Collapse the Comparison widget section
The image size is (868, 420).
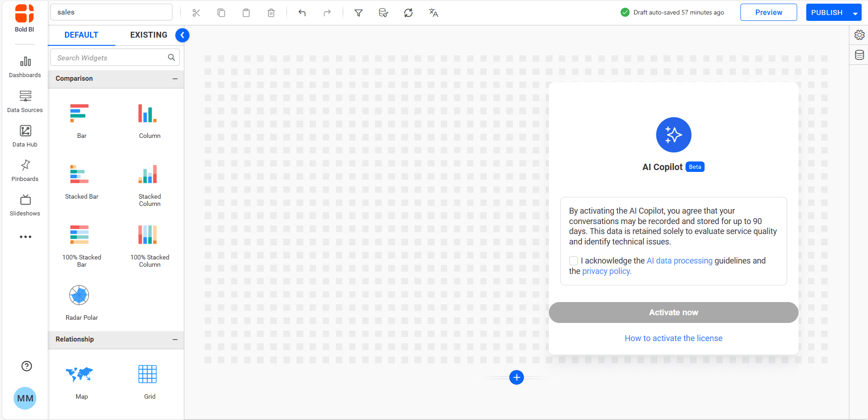tap(175, 79)
